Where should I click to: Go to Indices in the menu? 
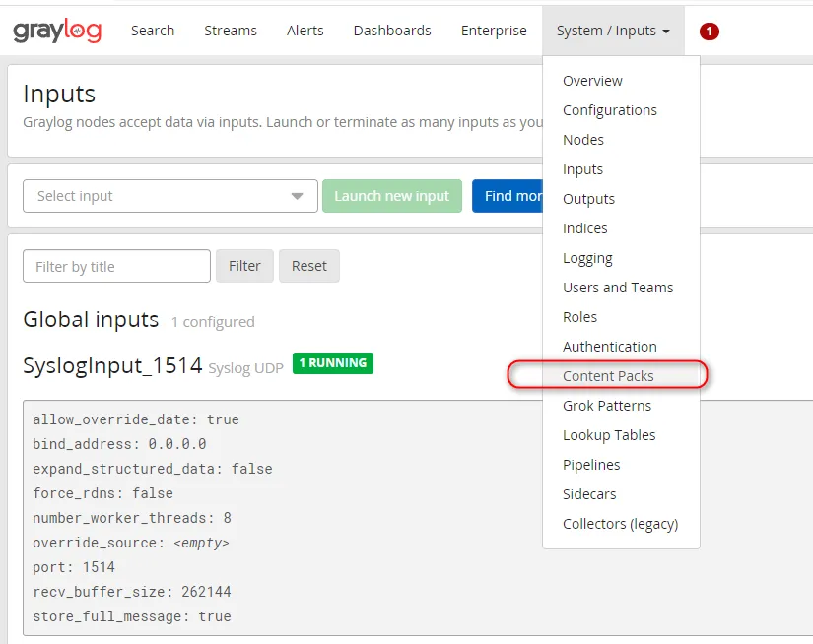pyautogui.click(x=584, y=228)
